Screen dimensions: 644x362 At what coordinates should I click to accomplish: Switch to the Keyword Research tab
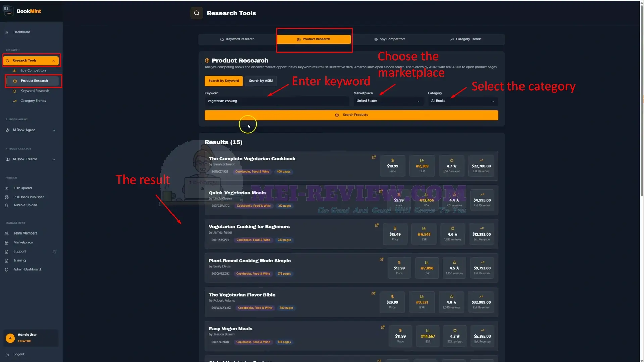(237, 39)
